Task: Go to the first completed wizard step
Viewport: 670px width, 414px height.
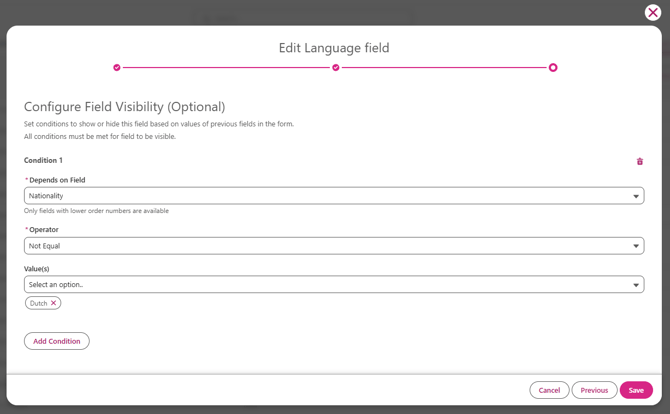Action: point(117,68)
